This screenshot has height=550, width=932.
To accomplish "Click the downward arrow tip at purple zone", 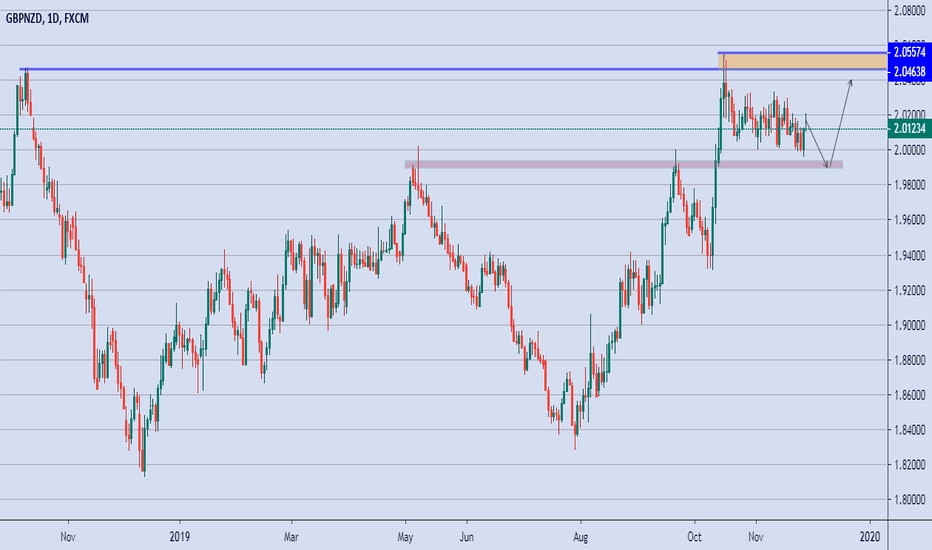I will click(x=827, y=166).
